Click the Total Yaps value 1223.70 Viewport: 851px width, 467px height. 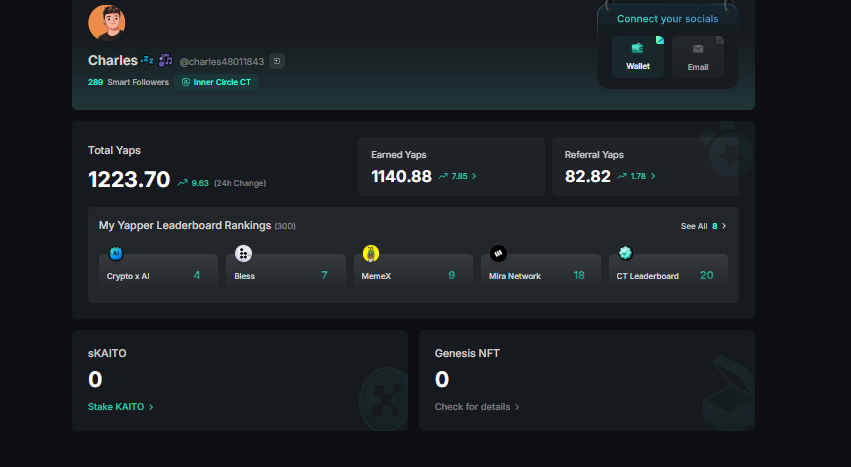click(129, 180)
